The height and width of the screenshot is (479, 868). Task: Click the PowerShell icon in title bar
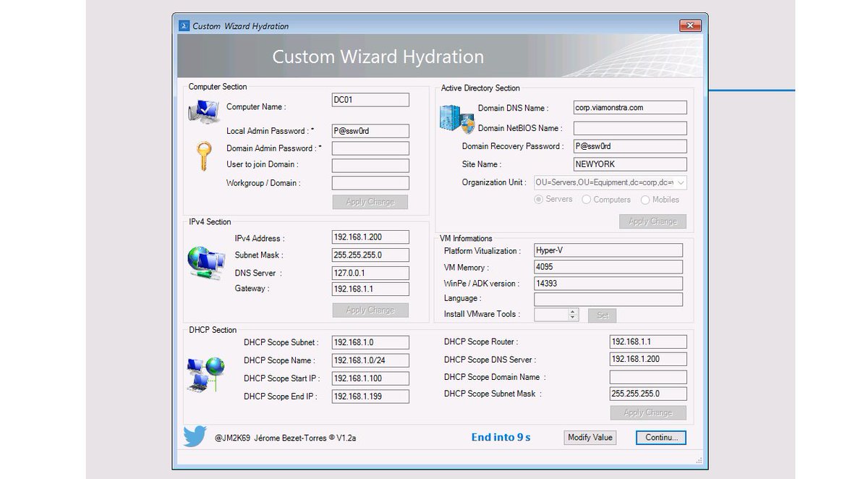pos(183,26)
